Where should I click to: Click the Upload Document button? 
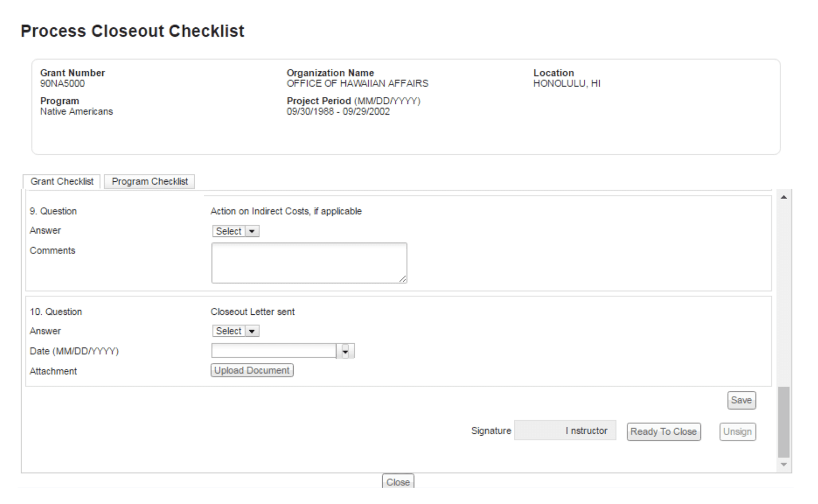pyautogui.click(x=252, y=370)
